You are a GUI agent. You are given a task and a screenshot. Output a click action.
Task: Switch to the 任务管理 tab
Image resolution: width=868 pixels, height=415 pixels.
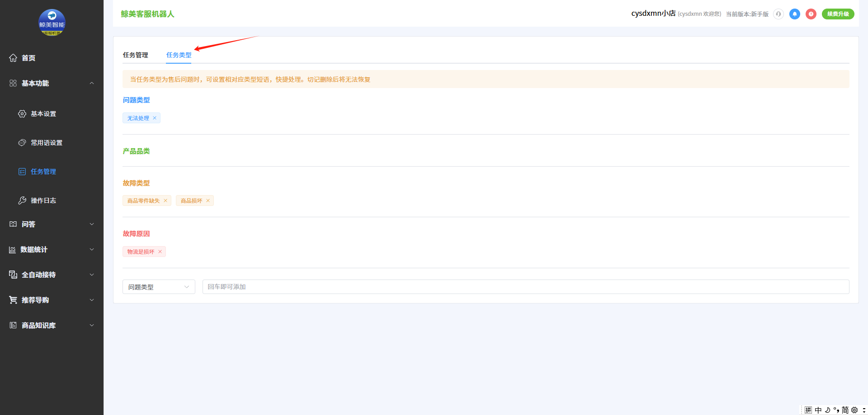(x=136, y=55)
